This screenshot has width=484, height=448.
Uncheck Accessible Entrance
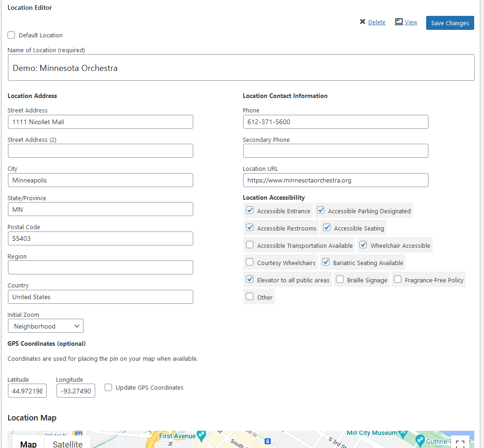coord(250,210)
